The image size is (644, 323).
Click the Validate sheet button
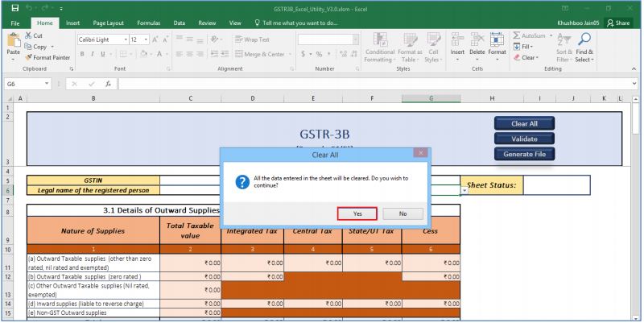525,139
